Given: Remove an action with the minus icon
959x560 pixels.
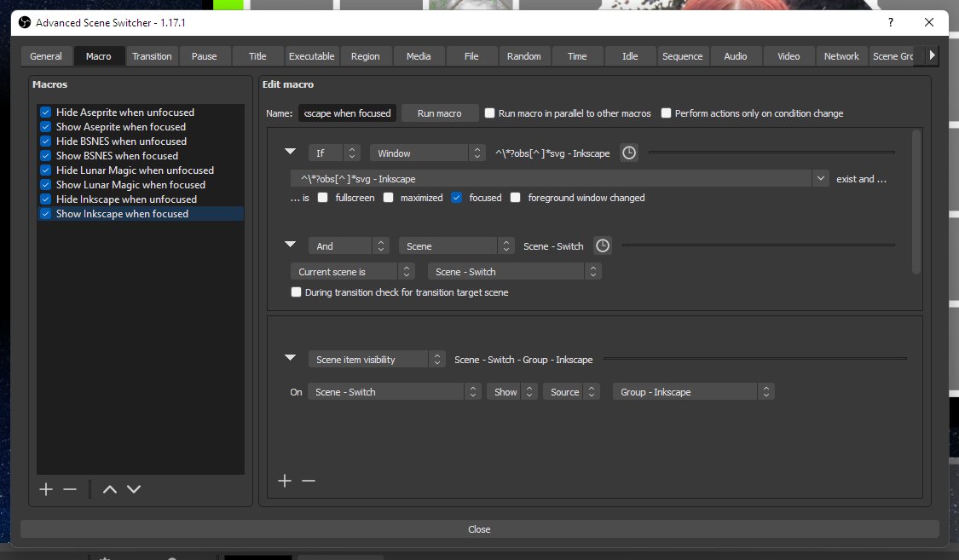Looking at the screenshot, I should [x=309, y=481].
